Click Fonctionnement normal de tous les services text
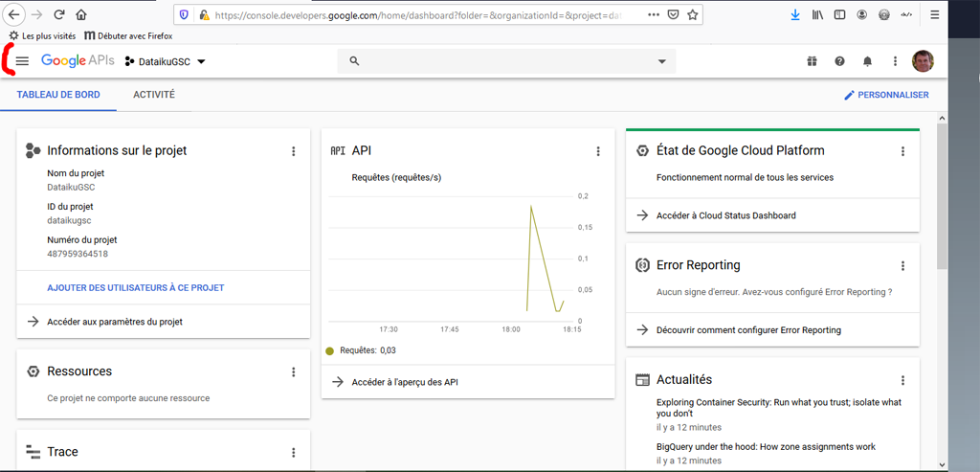This screenshot has width=980, height=472. (x=745, y=177)
